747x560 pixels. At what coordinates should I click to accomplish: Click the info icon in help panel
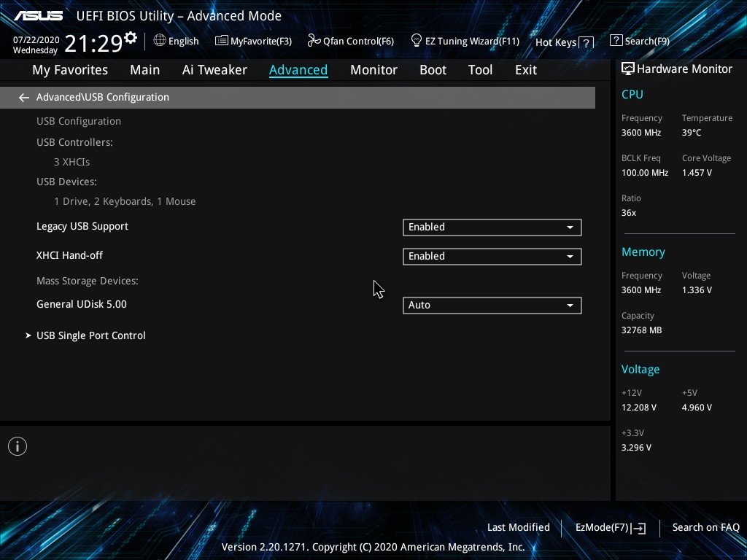18,446
